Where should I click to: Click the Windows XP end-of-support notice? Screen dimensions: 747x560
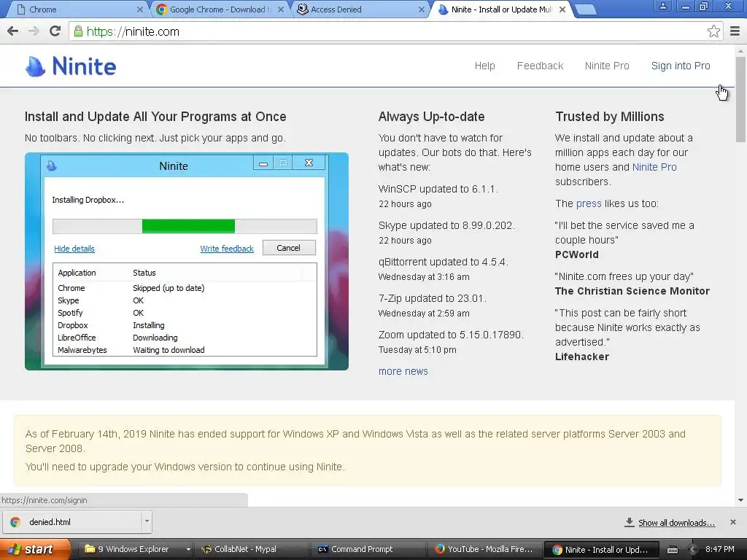coord(368,450)
